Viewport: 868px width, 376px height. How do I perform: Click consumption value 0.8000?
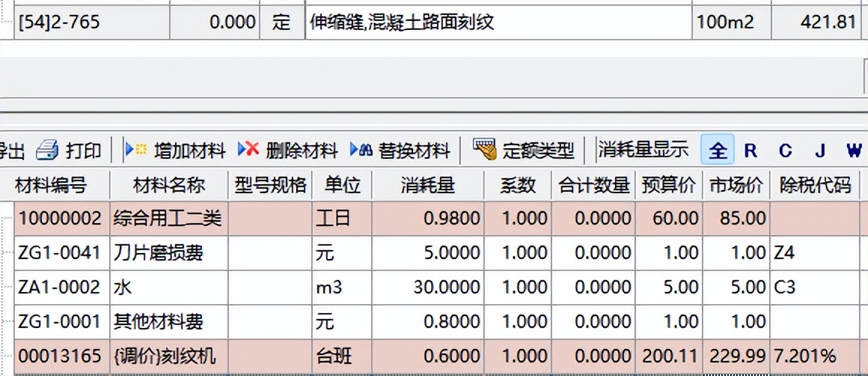tap(428, 322)
